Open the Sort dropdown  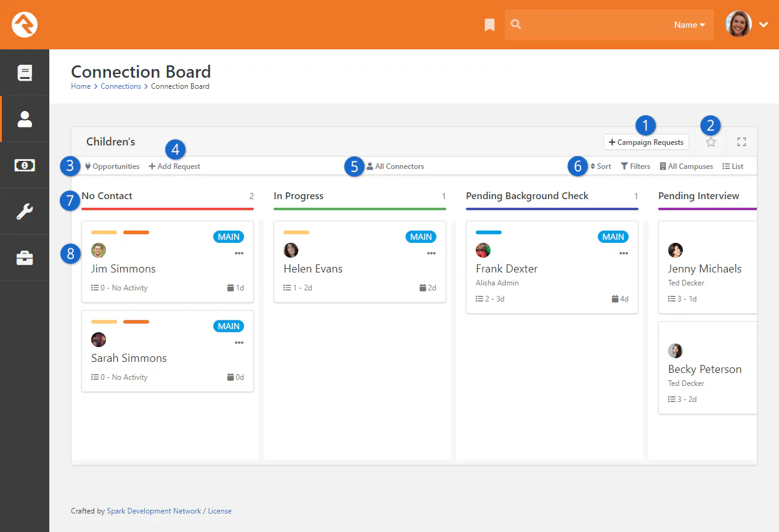pos(601,166)
